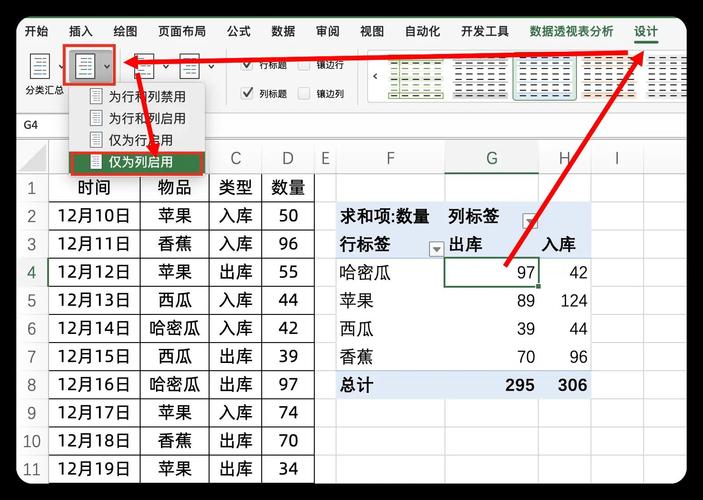Open the 插入 ribbon tab
The width and height of the screenshot is (703, 500).
pos(81,31)
